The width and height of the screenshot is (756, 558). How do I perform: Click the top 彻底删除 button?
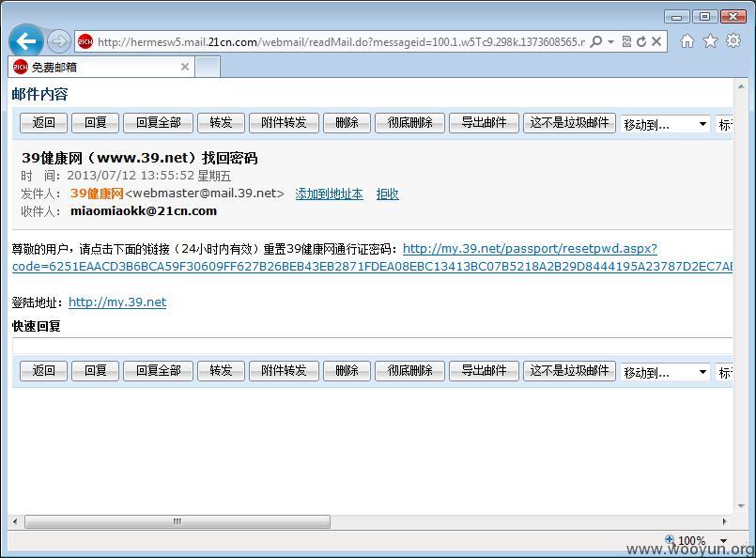[x=409, y=122]
